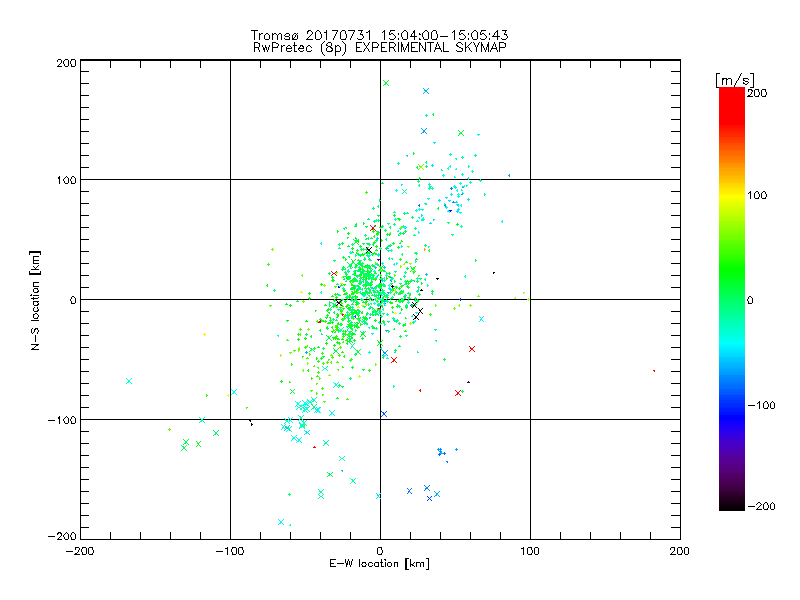Click the cyan section of the colorbar
Image resolution: width=800 pixels, height=600 pixels.
coord(732,343)
